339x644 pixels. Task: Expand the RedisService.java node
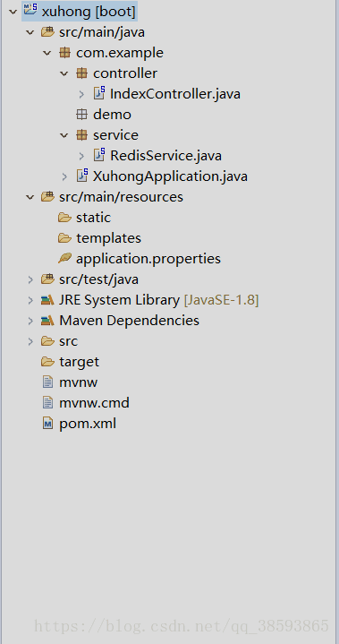point(81,156)
